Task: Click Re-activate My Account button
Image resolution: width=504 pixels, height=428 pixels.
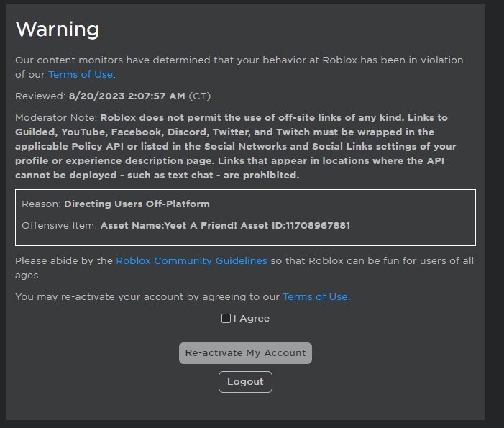Action: pos(245,353)
